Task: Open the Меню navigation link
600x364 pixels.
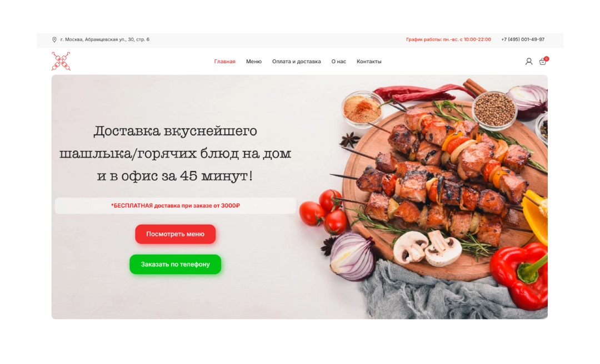Action: coord(254,62)
